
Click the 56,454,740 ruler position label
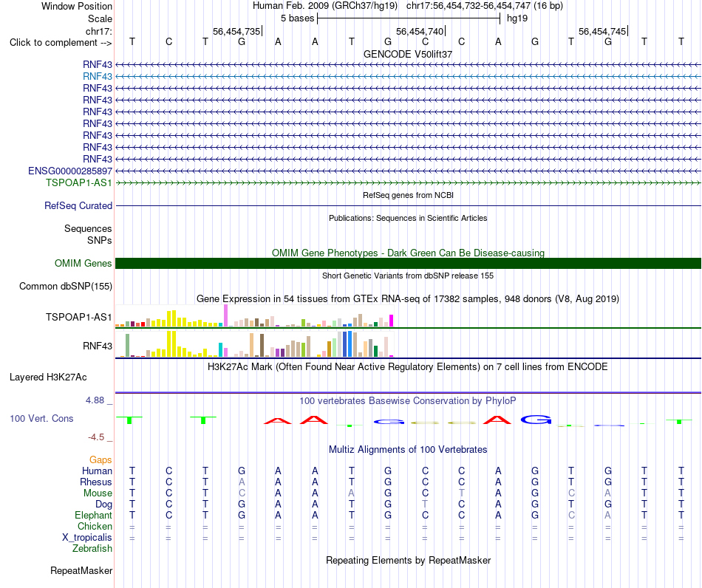point(420,31)
